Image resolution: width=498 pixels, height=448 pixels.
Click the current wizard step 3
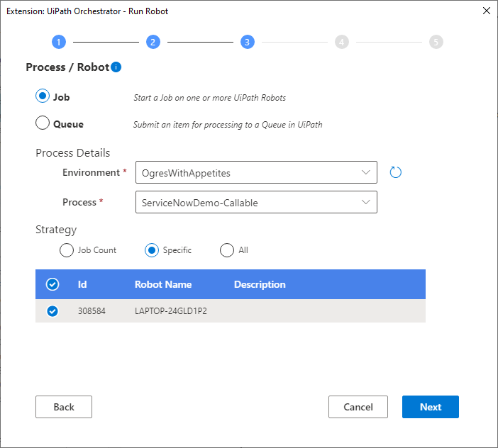click(248, 42)
